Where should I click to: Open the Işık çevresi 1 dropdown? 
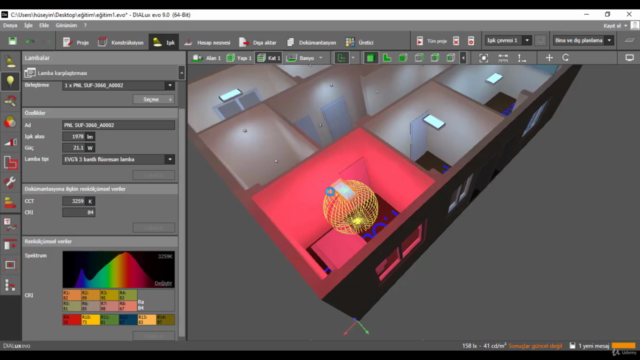tap(508, 40)
